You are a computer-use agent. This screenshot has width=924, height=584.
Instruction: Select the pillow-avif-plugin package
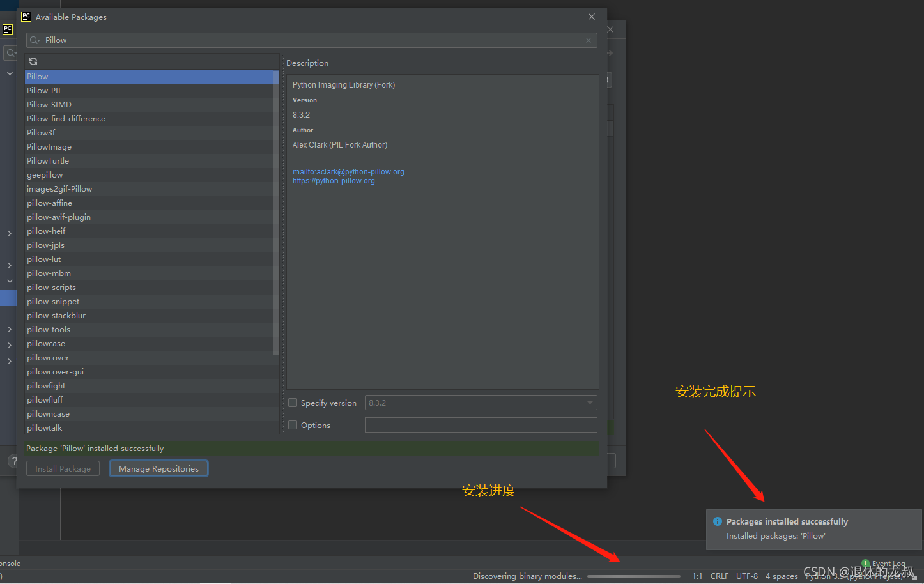149,217
